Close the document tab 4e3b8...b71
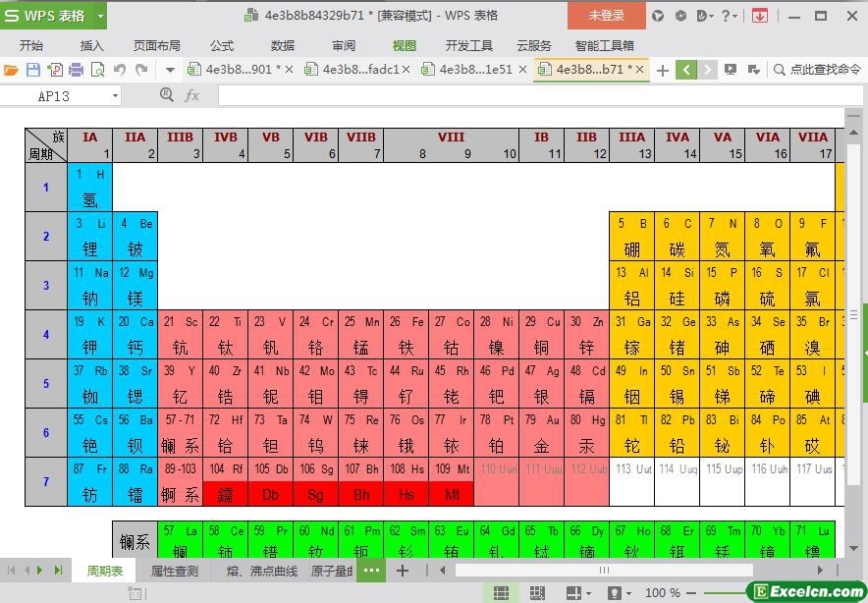 click(x=639, y=70)
